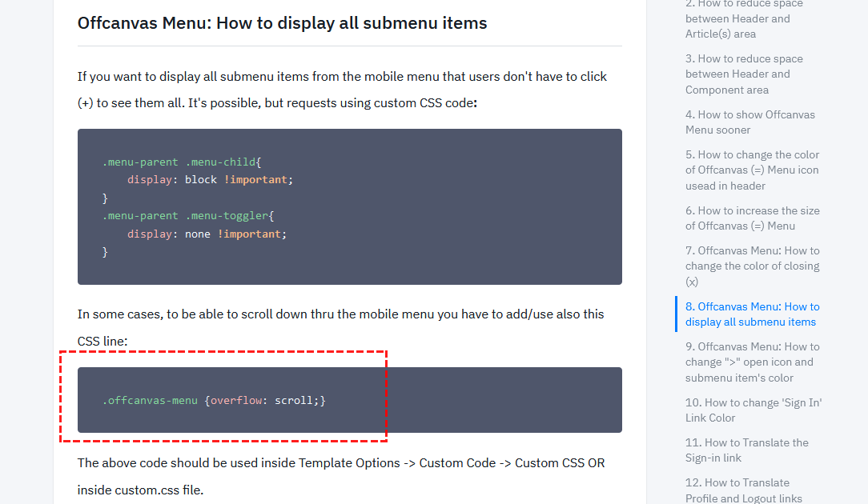
Task: Select active TOC item 8 about displaying submenu items
Action: pos(752,314)
